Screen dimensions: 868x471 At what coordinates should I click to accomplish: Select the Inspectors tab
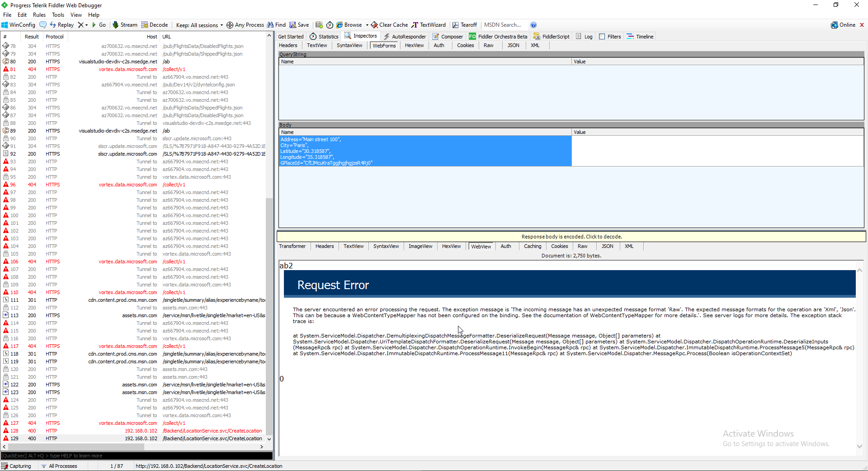pos(361,36)
